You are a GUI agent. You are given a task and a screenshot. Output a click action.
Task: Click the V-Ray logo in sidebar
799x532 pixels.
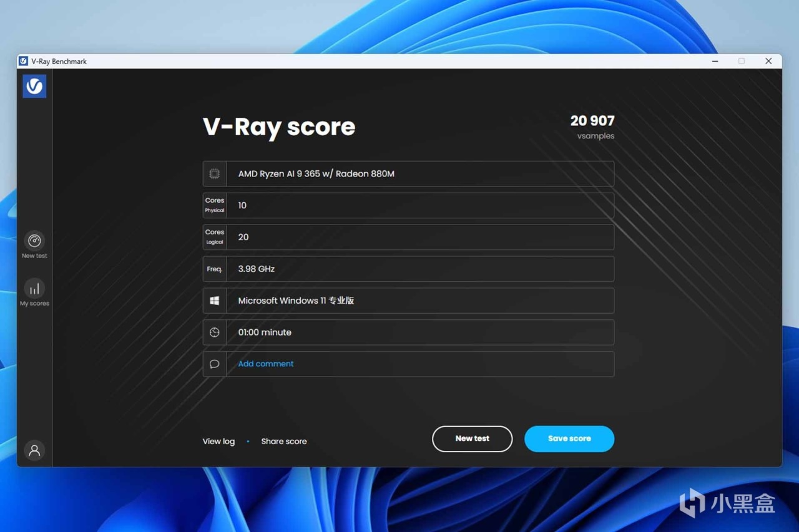[34, 86]
